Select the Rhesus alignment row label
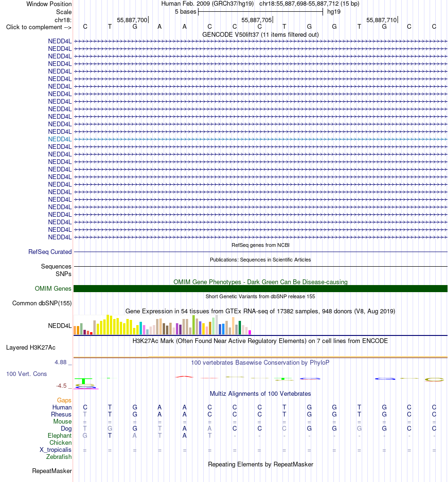Image resolution: width=448 pixels, height=482 pixels. (61, 414)
